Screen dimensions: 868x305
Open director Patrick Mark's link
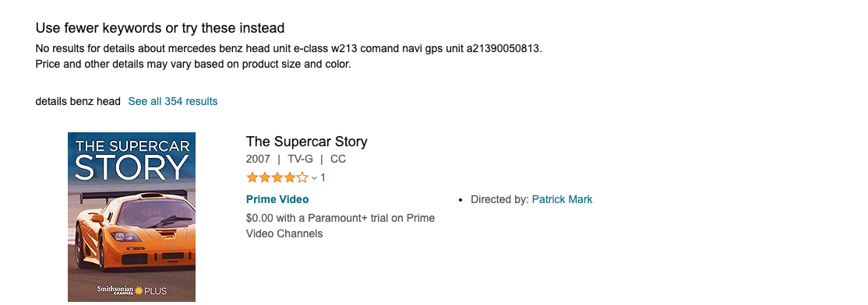562,199
